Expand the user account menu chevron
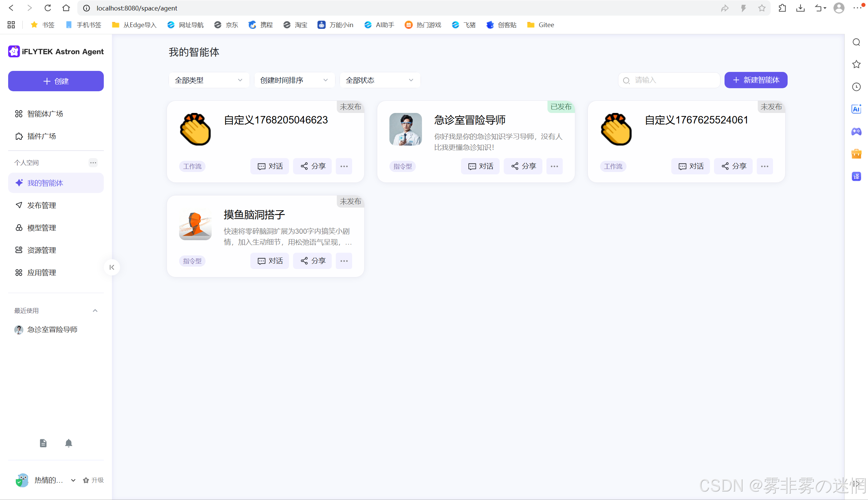This screenshot has height=500, width=868. point(73,480)
